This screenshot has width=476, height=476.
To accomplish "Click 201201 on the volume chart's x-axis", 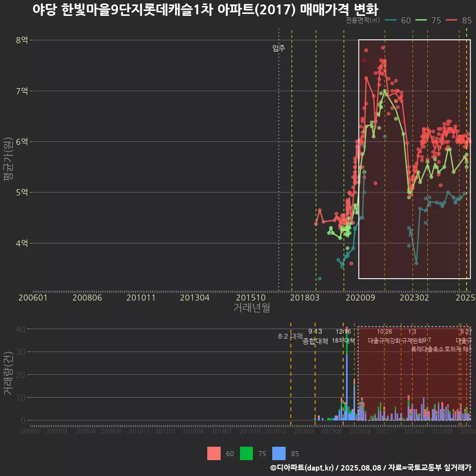I will coord(166,431).
